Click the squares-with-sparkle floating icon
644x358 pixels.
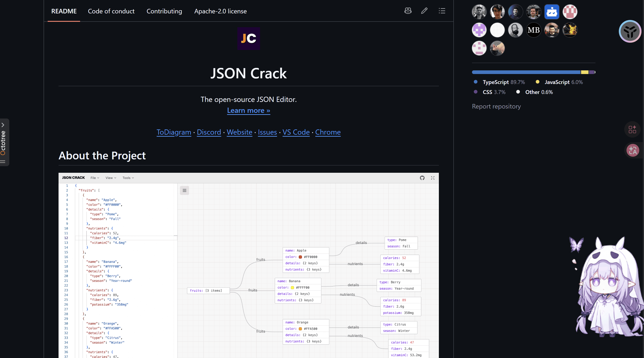pyautogui.click(x=632, y=129)
